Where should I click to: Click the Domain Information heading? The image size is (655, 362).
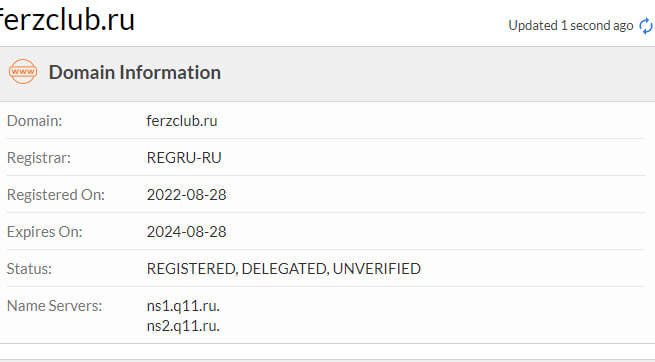tap(135, 72)
